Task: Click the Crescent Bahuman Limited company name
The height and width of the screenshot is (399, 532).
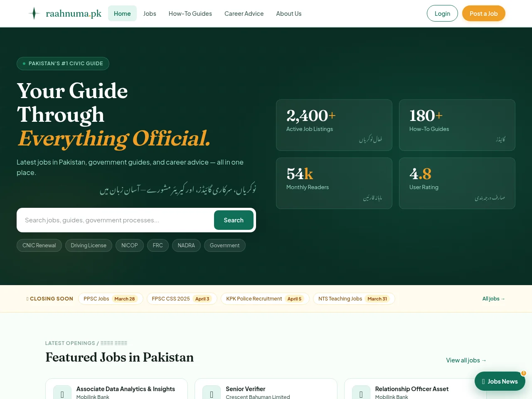Action: (258, 397)
